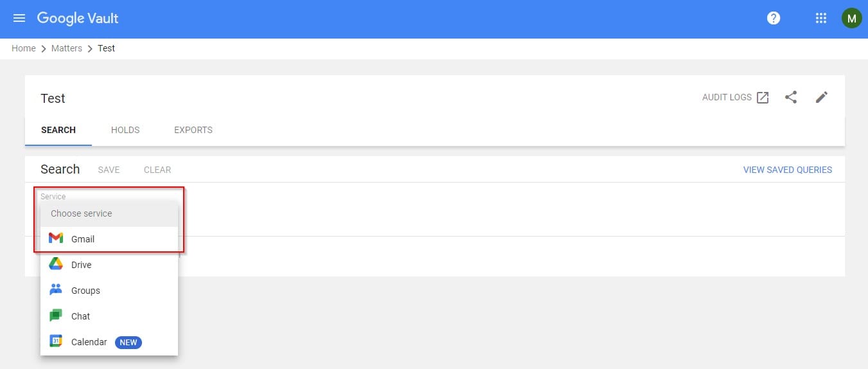Open Audit Logs in new window
This screenshot has width=868, height=369.
(x=735, y=98)
